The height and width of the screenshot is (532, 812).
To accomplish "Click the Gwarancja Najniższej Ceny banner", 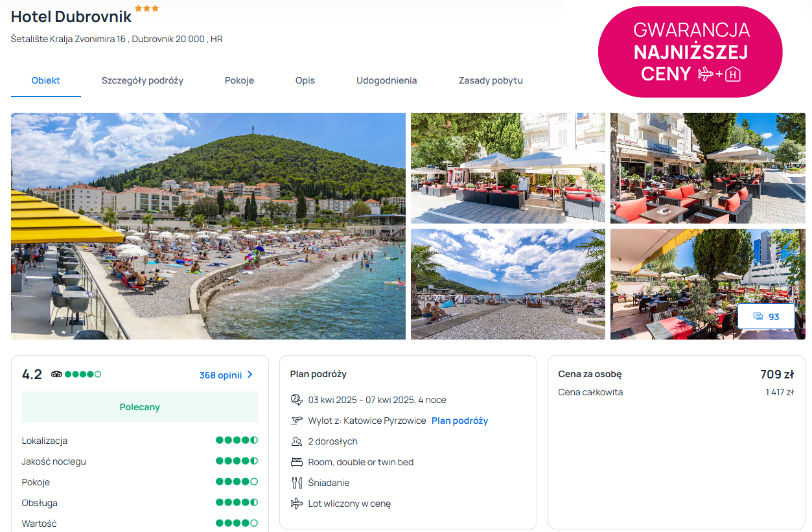I will (x=690, y=52).
